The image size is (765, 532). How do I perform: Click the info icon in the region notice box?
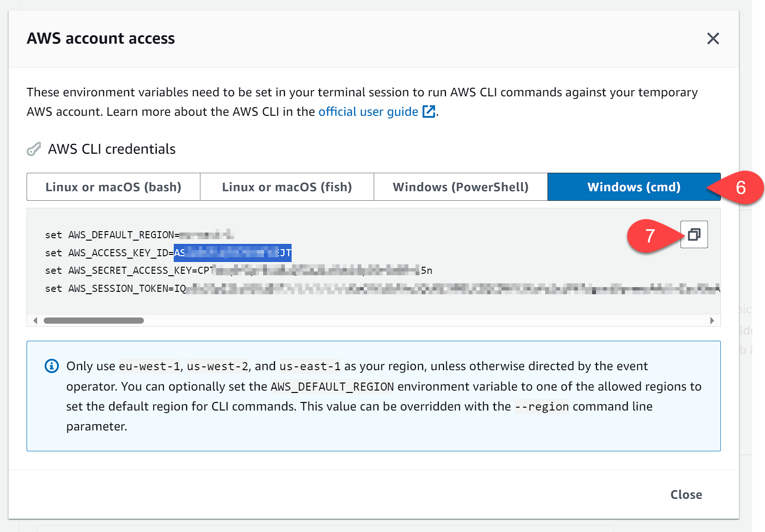52,366
